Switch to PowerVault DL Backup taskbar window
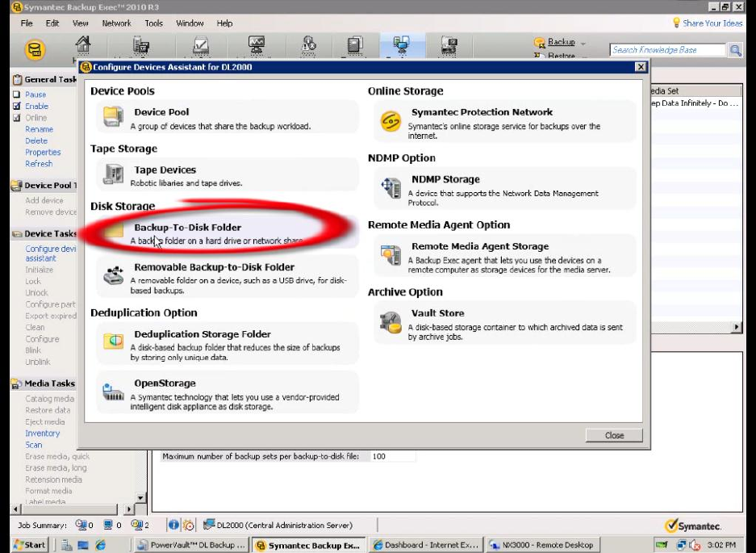The height and width of the screenshot is (553, 756). point(192,545)
